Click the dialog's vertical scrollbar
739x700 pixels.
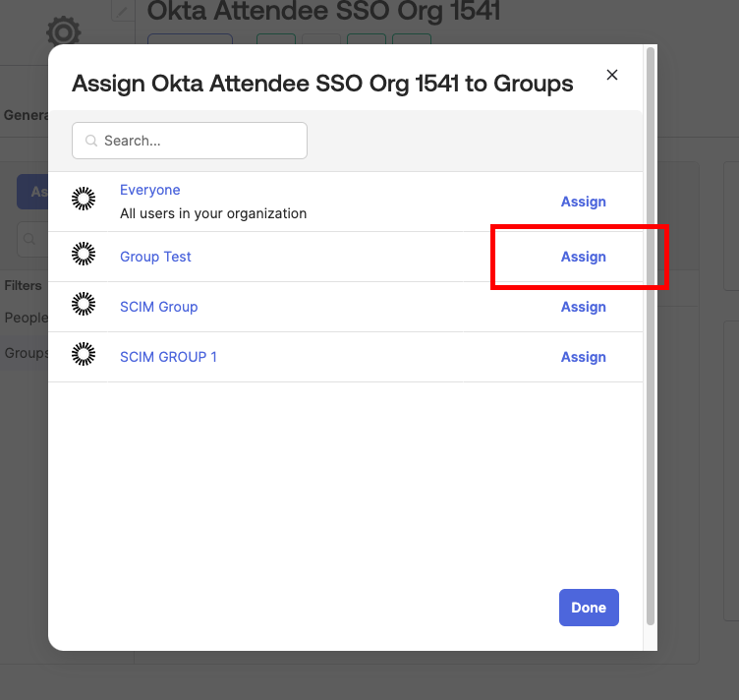tap(651, 336)
